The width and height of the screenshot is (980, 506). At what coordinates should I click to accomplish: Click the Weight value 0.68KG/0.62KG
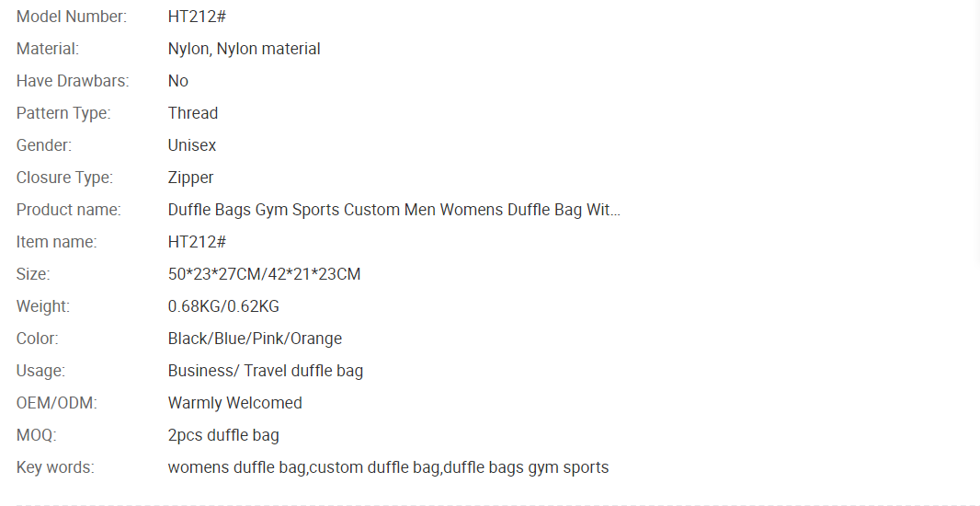coord(223,306)
